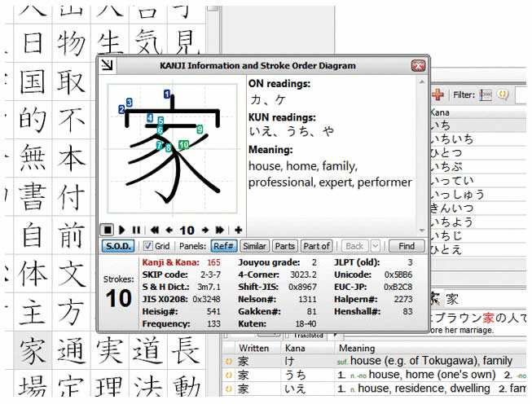Show the Part of panel
The image size is (532, 404).
tap(316, 246)
